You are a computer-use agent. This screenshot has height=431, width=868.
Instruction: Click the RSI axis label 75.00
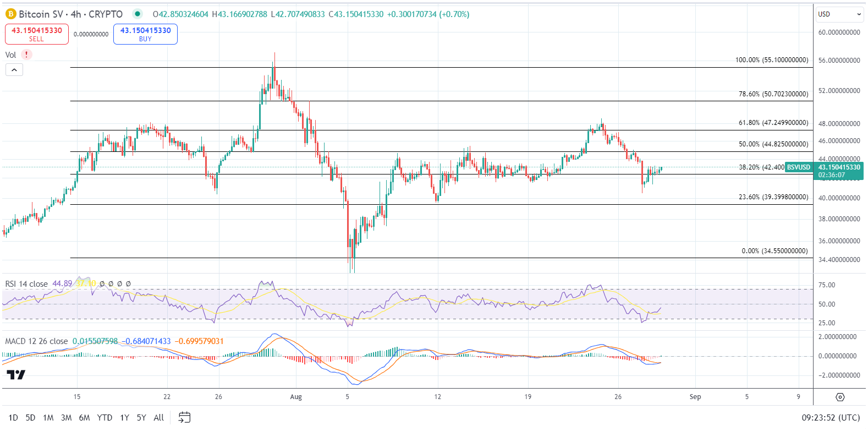coord(827,285)
